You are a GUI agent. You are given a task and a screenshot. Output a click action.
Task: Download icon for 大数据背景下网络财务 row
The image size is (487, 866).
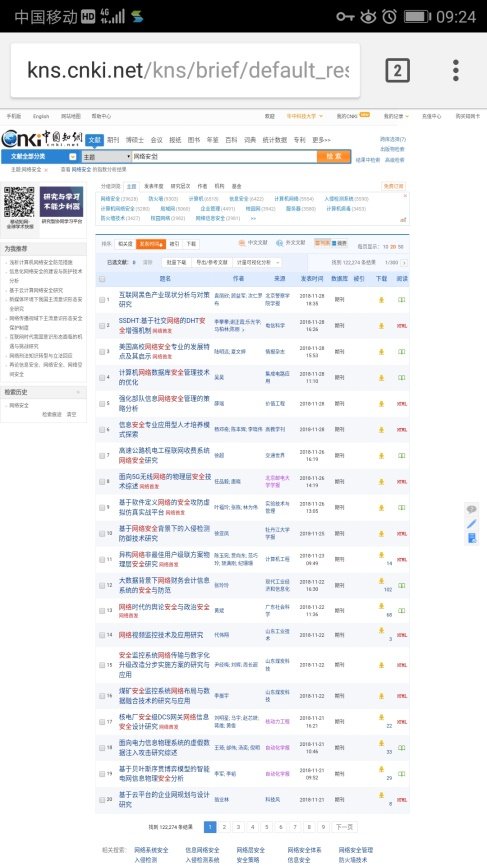381,581
